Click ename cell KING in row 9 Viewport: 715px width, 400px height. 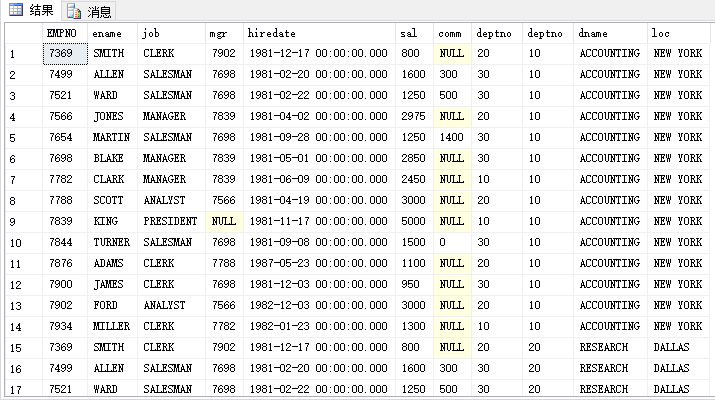click(x=113, y=222)
